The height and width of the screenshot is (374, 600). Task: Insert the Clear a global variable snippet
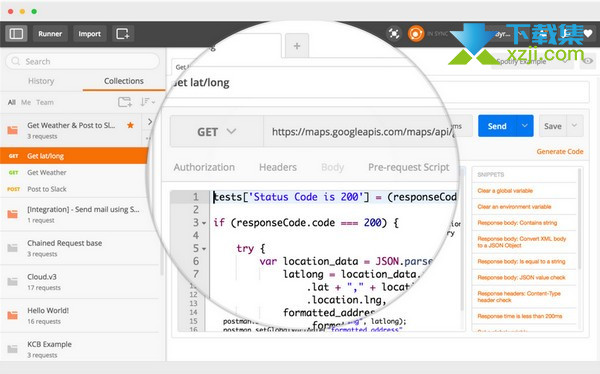click(505, 191)
